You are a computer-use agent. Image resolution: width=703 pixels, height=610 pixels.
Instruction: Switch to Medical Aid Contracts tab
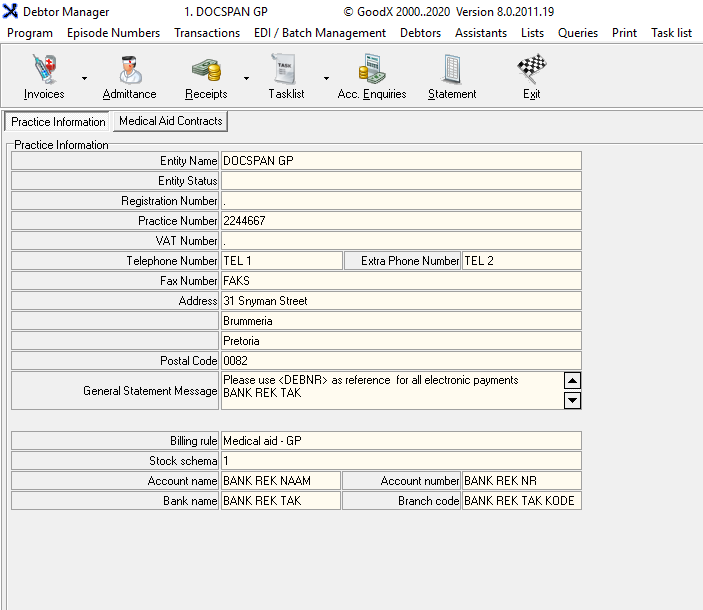tap(170, 121)
